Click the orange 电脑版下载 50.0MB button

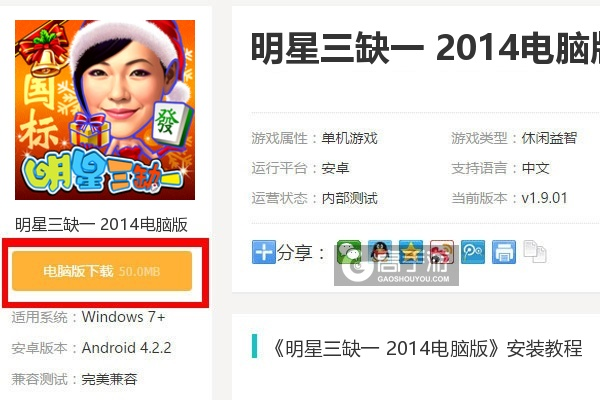[102, 271]
